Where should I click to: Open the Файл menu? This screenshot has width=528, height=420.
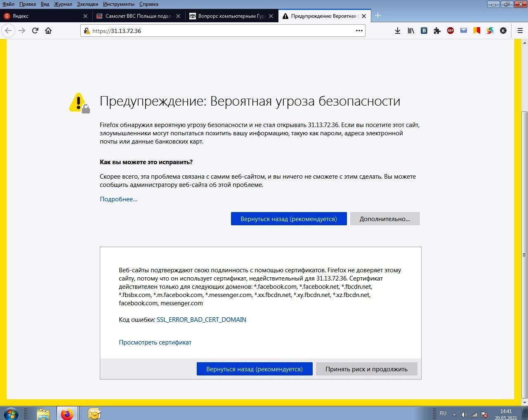(x=8, y=4)
